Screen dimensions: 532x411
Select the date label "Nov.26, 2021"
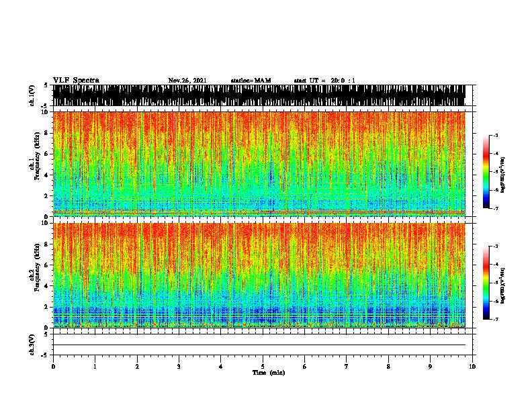tap(187, 81)
